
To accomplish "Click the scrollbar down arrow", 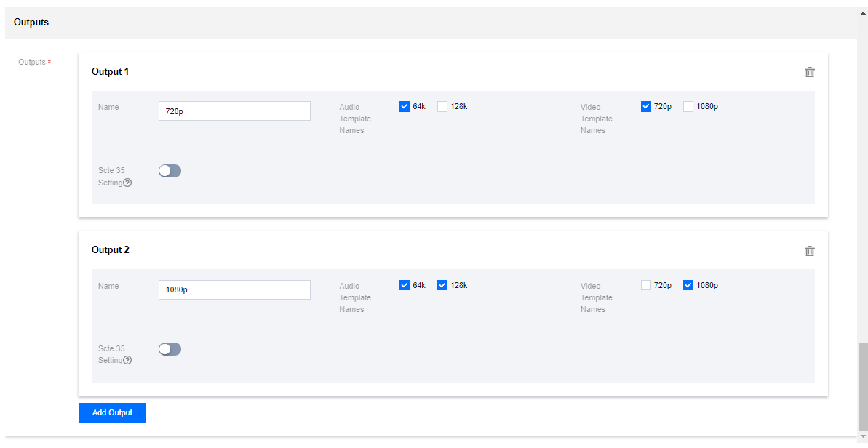I will pyautogui.click(x=863, y=436).
